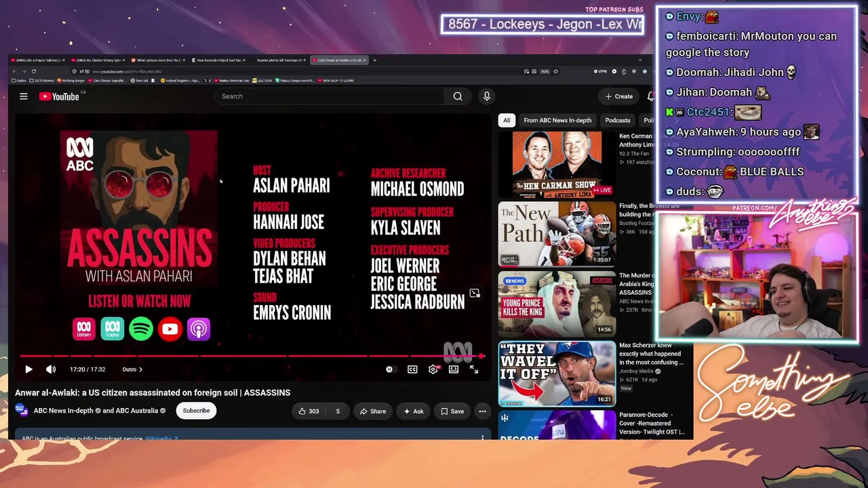Open player settings gear
The width and height of the screenshot is (868, 488).
433,369
